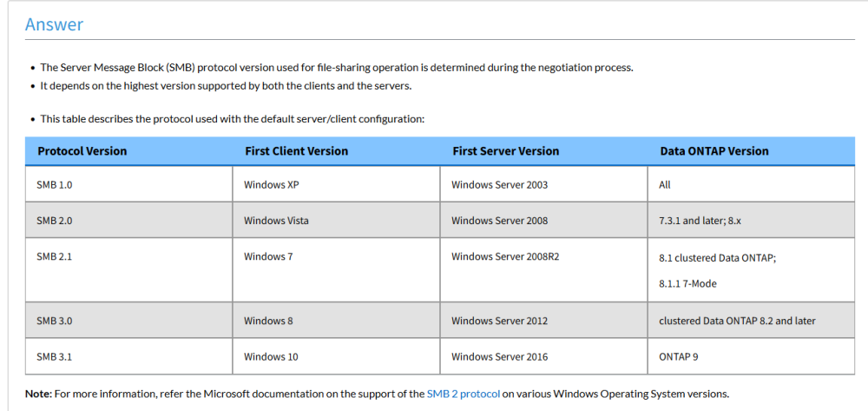Click the Windows XP cell
Screen dimensions: 868x411
336,184
